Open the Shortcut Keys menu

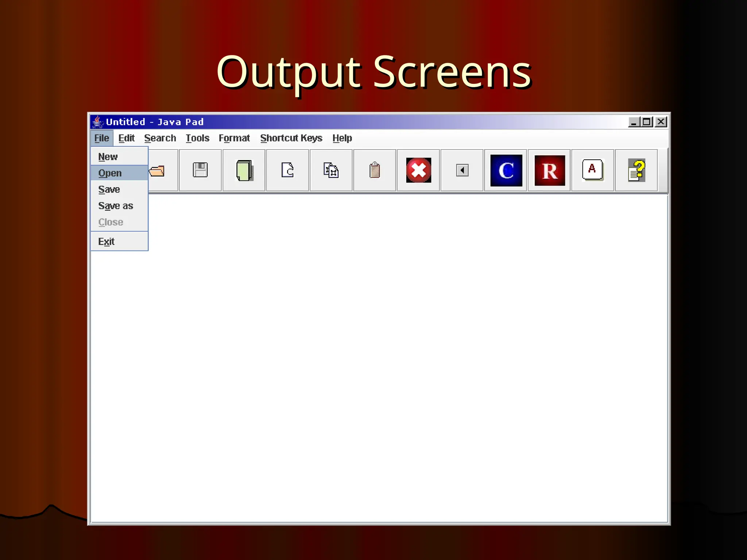tap(291, 138)
